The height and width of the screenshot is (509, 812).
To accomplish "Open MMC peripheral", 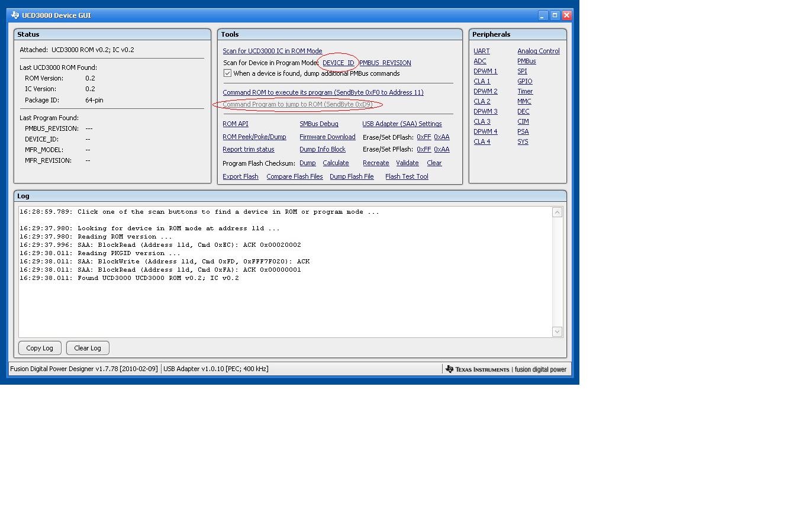I will [x=524, y=101].
